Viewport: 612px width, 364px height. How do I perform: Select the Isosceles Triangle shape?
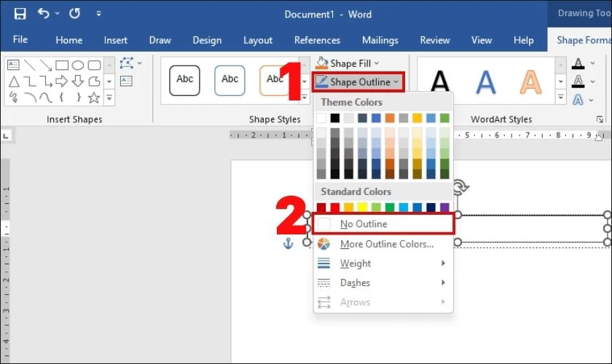[14, 81]
